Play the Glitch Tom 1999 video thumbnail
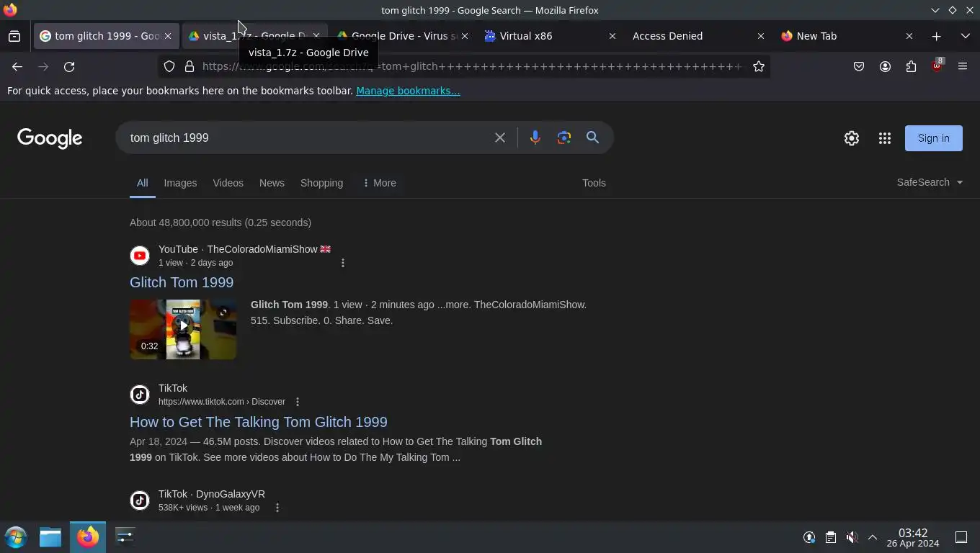 point(183,329)
